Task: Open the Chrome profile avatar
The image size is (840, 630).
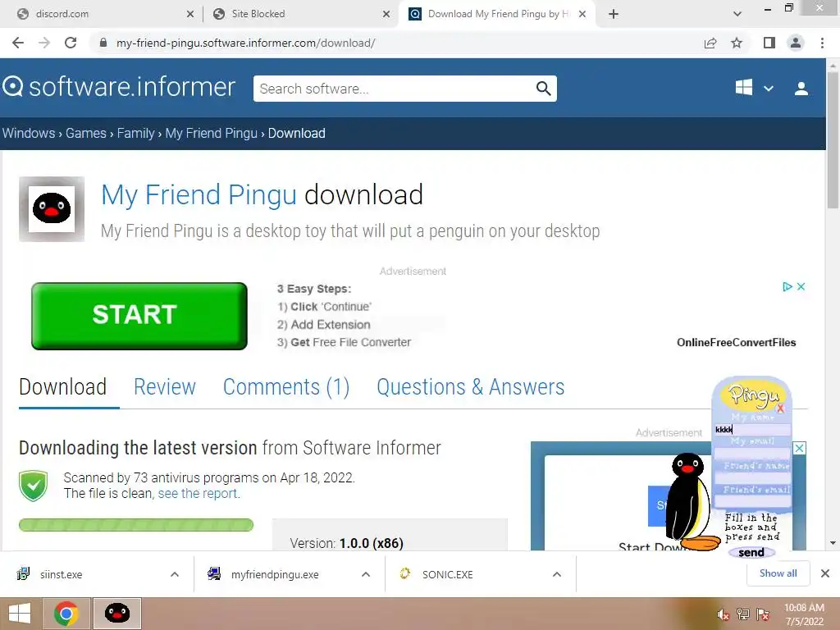Action: [x=796, y=43]
